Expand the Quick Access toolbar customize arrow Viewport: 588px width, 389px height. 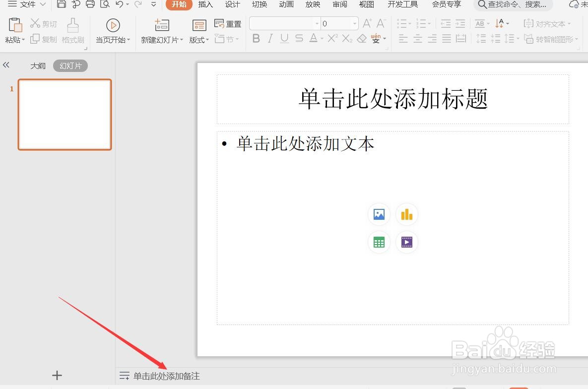[153, 4]
